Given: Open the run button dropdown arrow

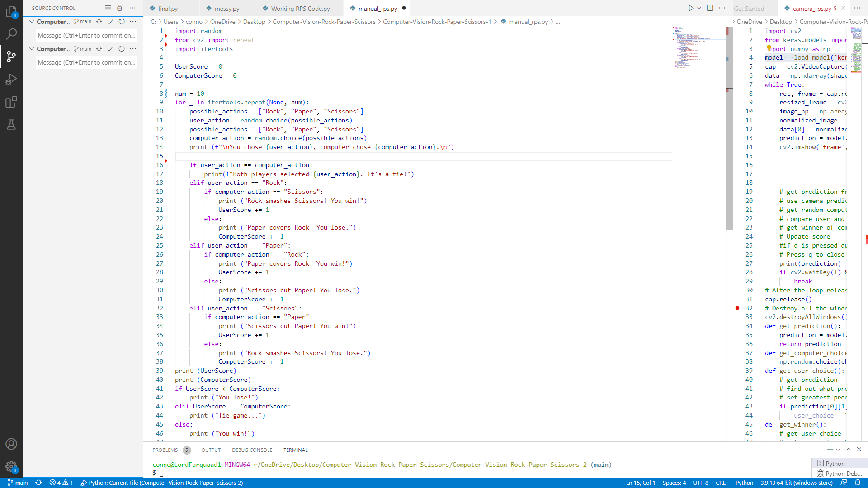Looking at the screenshot, I should pos(699,8).
